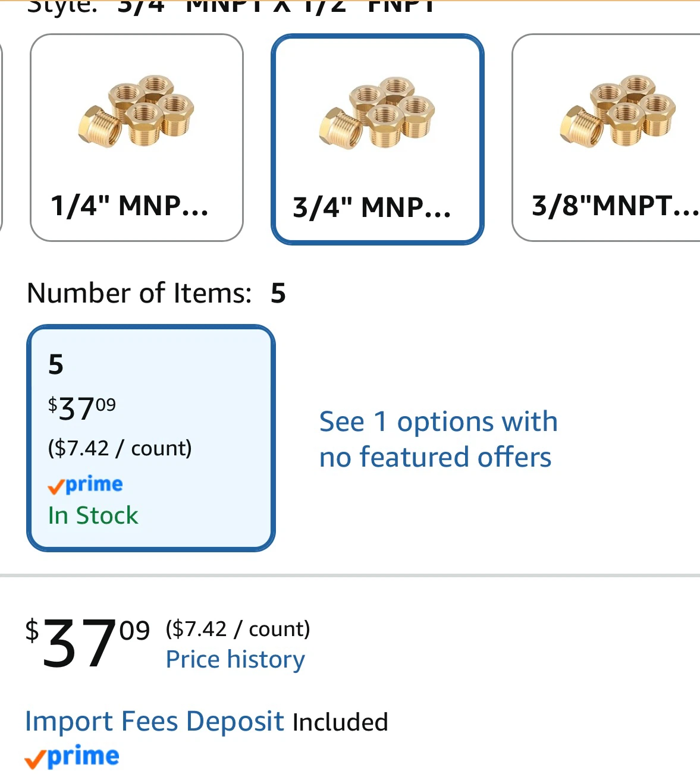Click the Prime badge inside the quantity card
Image resolution: width=700 pixels, height=774 pixels.
click(85, 484)
